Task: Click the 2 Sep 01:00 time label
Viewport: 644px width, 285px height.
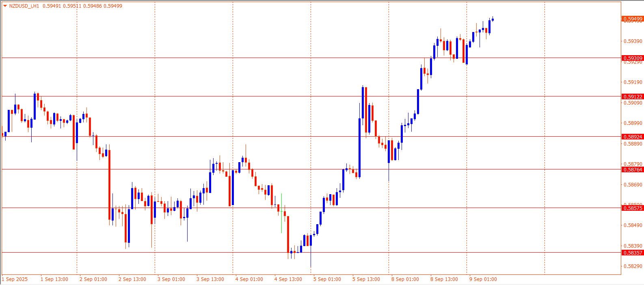Action: pyautogui.click(x=93, y=279)
